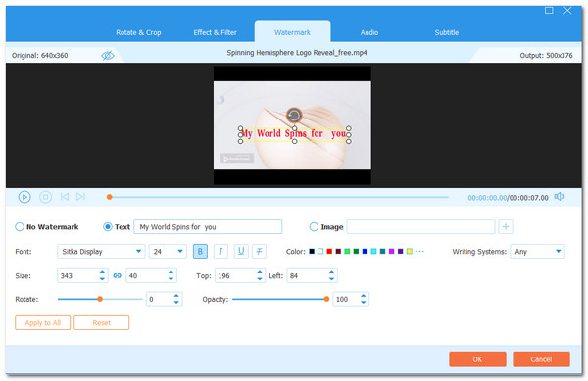Click the size aspect-ratio link icon
Image resolution: width=588 pixels, height=381 pixels.
click(x=117, y=276)
